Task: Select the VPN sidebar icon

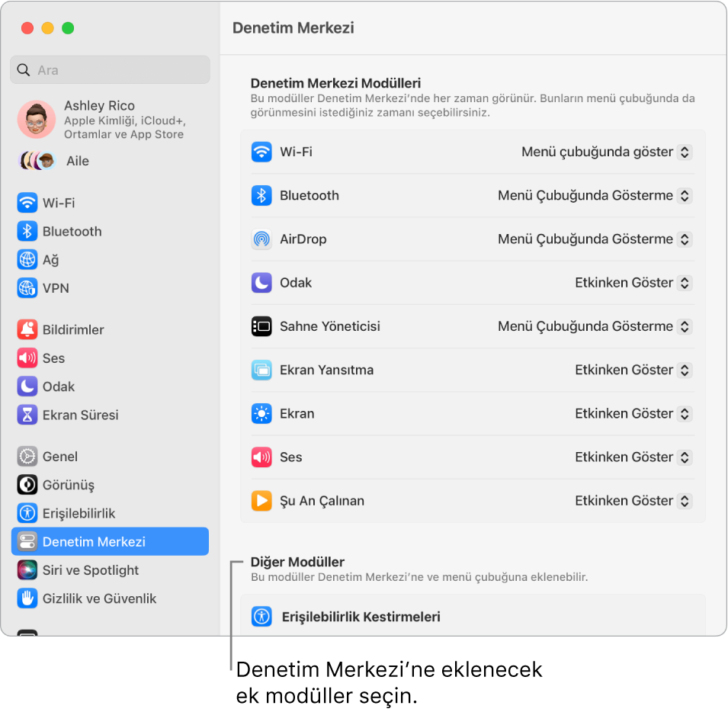Action: (x=27, y=288)
